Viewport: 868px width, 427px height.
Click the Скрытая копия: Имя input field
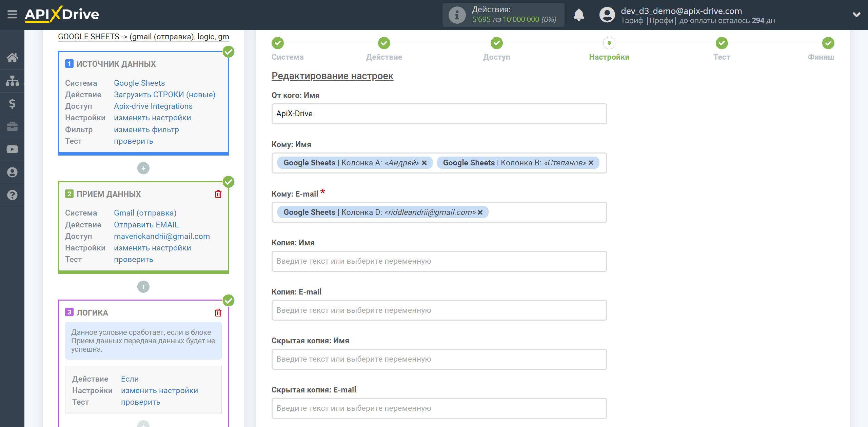[x=439, y=359]
